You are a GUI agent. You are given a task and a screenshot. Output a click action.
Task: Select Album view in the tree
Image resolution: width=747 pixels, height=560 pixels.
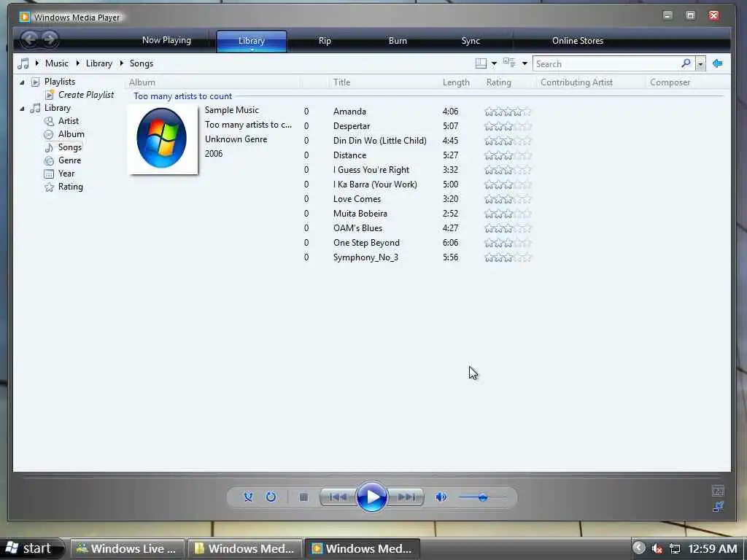pos(71,134)
